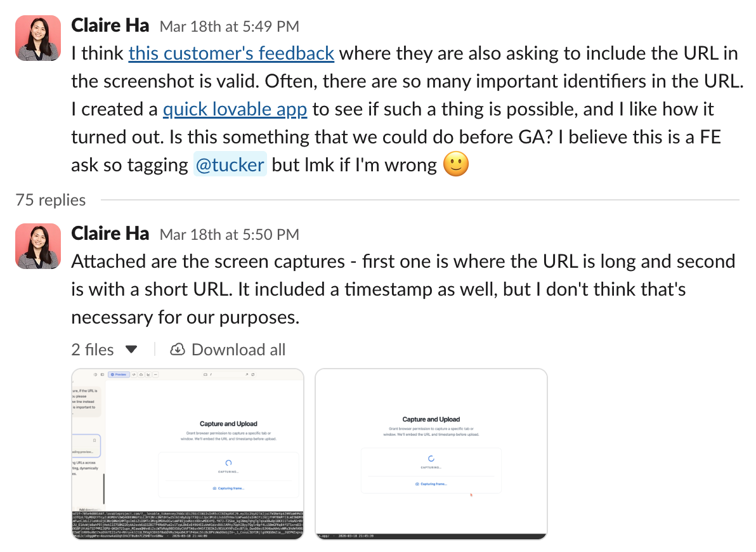This screenshot has width=756, height=552.
Task: Click the open-in-new-tab arrow icon
Action: click(247, 374)
